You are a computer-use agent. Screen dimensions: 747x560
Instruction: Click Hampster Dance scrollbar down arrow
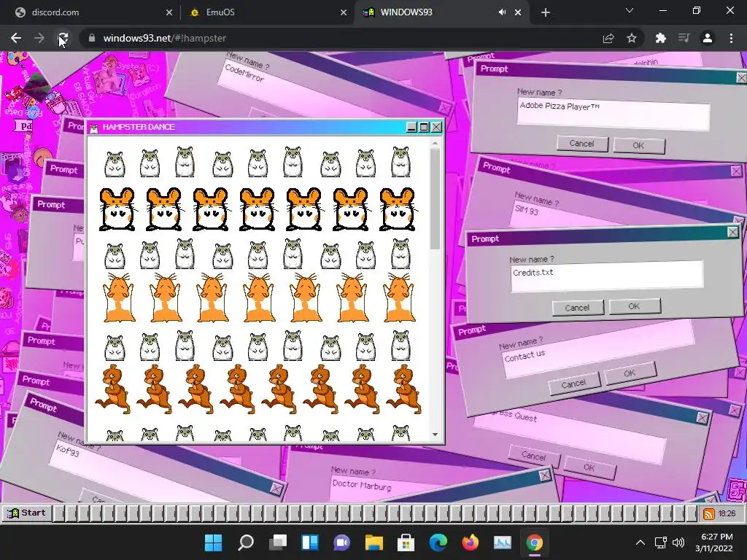click(435, 435)
